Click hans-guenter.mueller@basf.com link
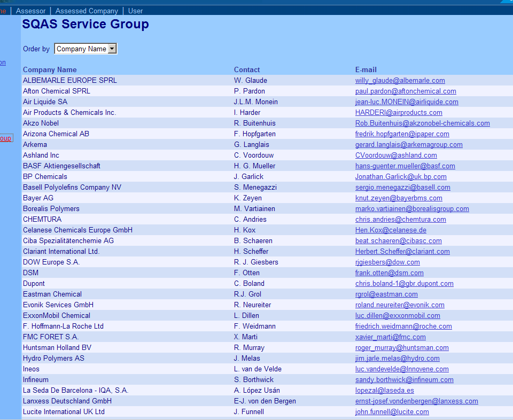513x420 pixels. pyautogui.click(x=405, y=166)
